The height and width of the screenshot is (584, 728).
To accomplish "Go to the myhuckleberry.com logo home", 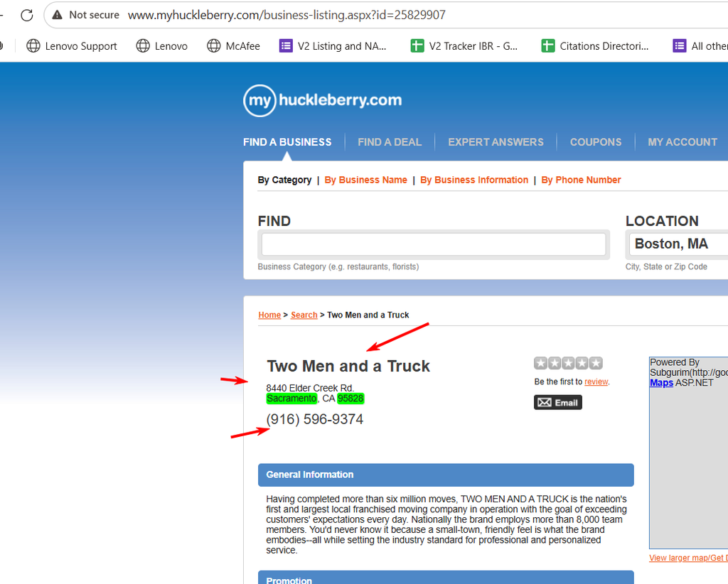I will point(323,100).
